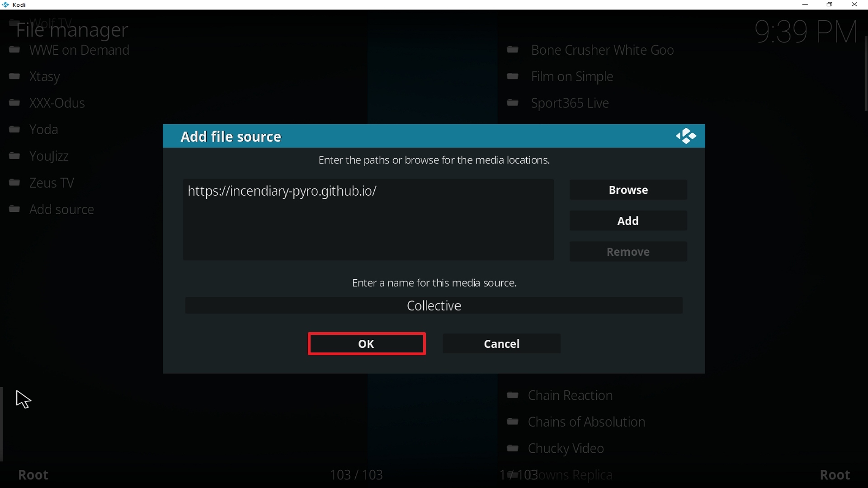This screenshot has height=488, width=868.
Task: Click the left pane scrollbar
Action: point(2,424)
